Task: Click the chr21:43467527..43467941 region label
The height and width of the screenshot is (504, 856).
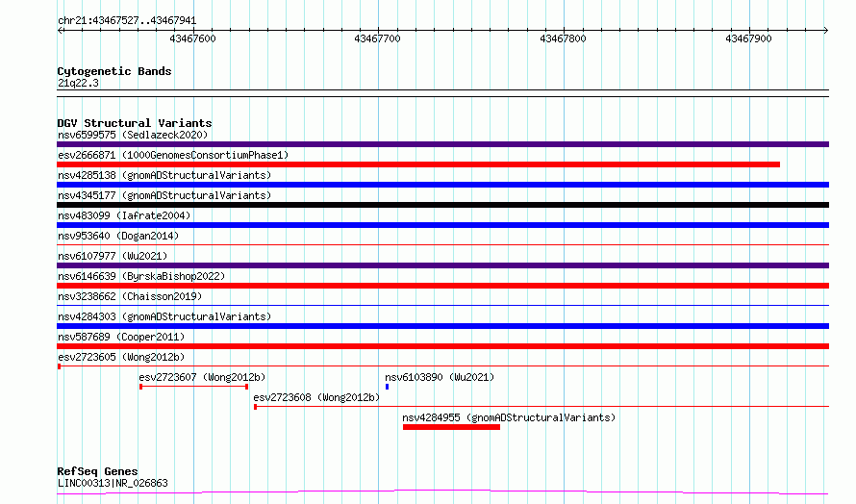Action: tap(127, 21)
